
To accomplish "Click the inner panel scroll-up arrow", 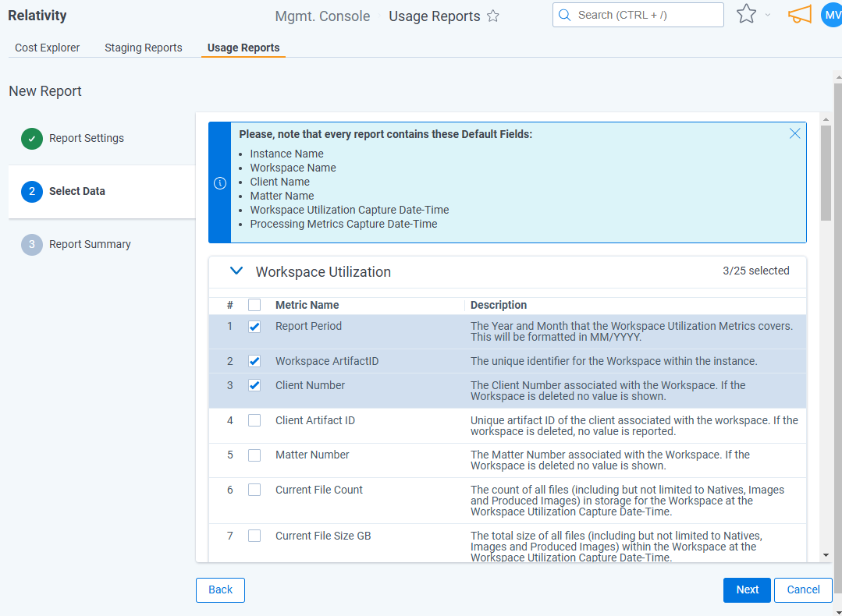I will 826,119.
